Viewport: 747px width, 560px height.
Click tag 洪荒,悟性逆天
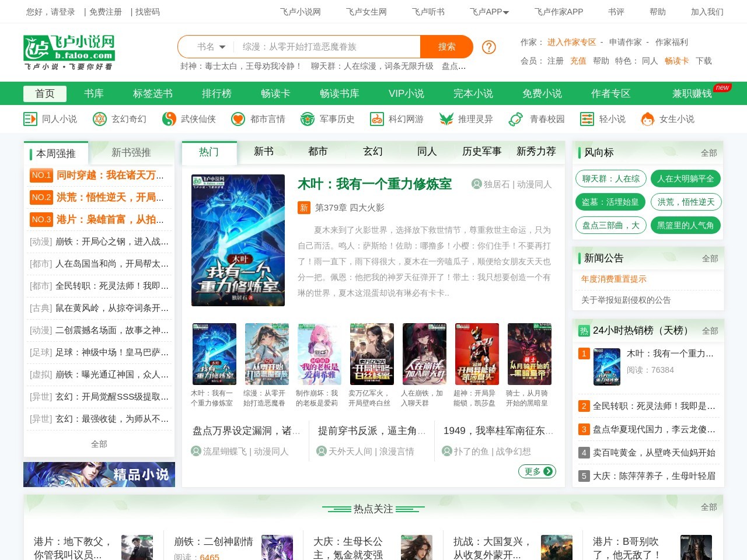pos(686,202)
